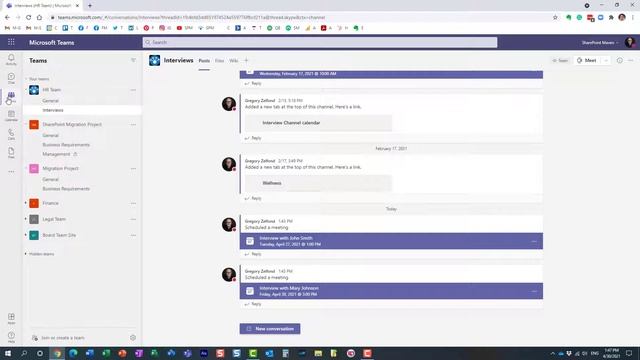640x360 pixels.
Task: Open the Files icon in the rail
Action: click(x=11, y=153)
